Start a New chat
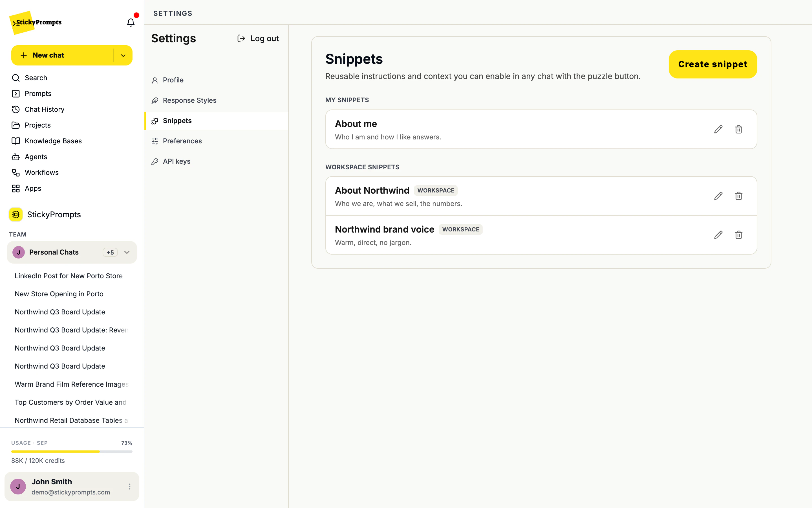The image size is (812, 508). (x=62, y=55)
